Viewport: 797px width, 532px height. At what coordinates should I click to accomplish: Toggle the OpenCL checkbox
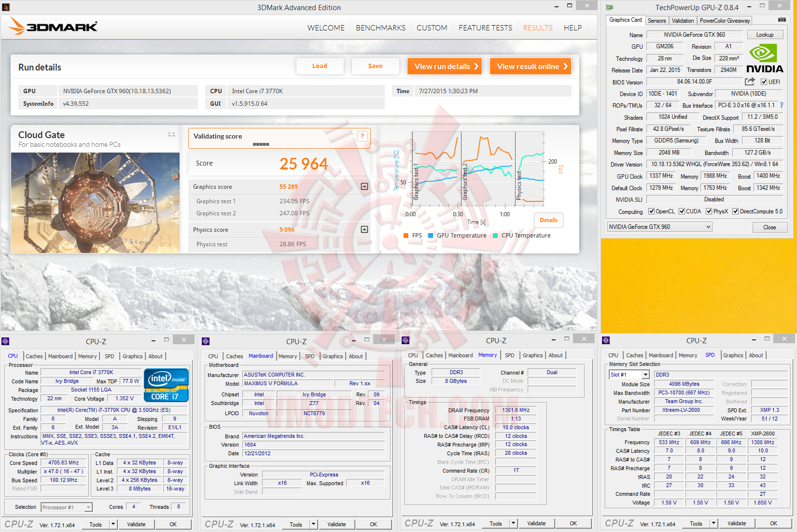tap(651, 211)
